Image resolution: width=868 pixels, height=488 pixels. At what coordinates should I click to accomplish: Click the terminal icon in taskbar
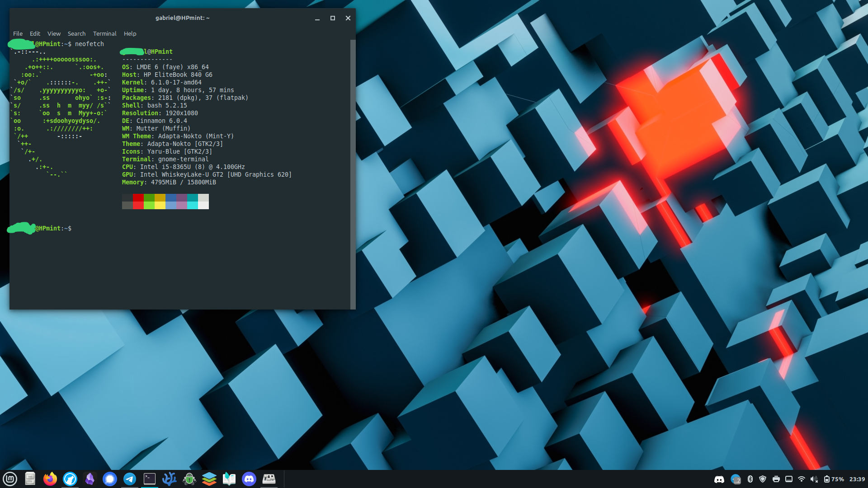pyautogui.click(x=150, y=479)
